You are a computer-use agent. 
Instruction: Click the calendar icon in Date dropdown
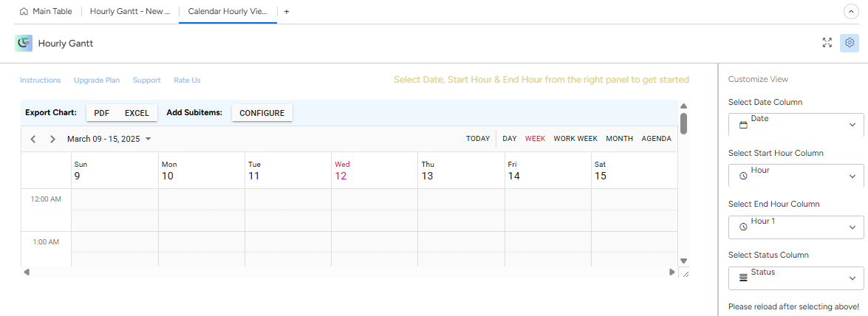(x=743, y=125)
